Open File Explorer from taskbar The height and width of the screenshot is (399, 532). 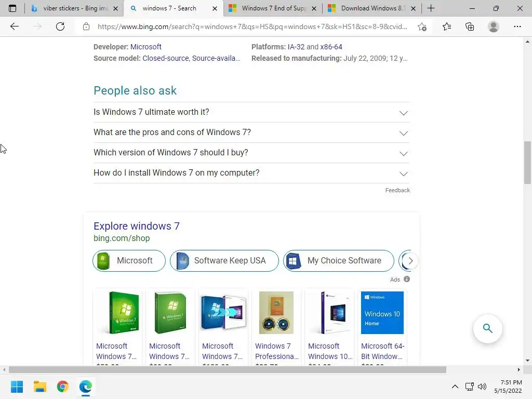pos(39,387)
